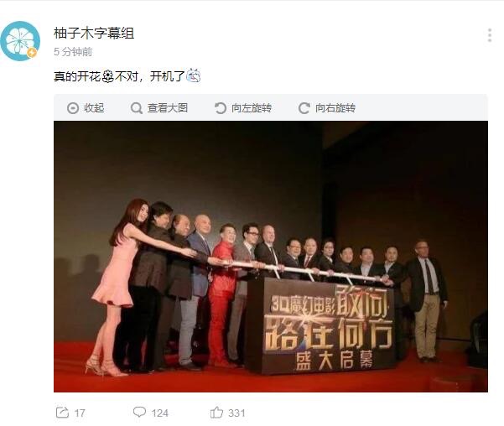The height and width of the screenshot is (426, 504).
Task: Click the crying-laugh emoji after 开机了
Action: [194, 75]
